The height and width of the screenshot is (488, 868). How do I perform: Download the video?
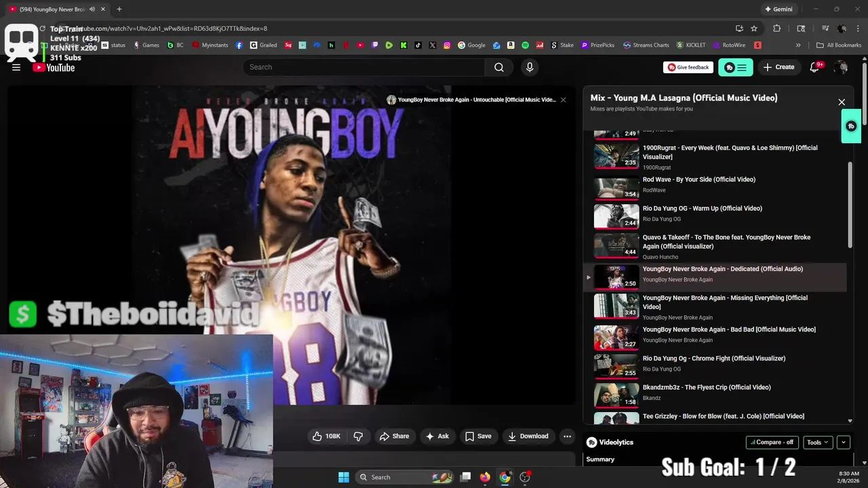point(528,436)
